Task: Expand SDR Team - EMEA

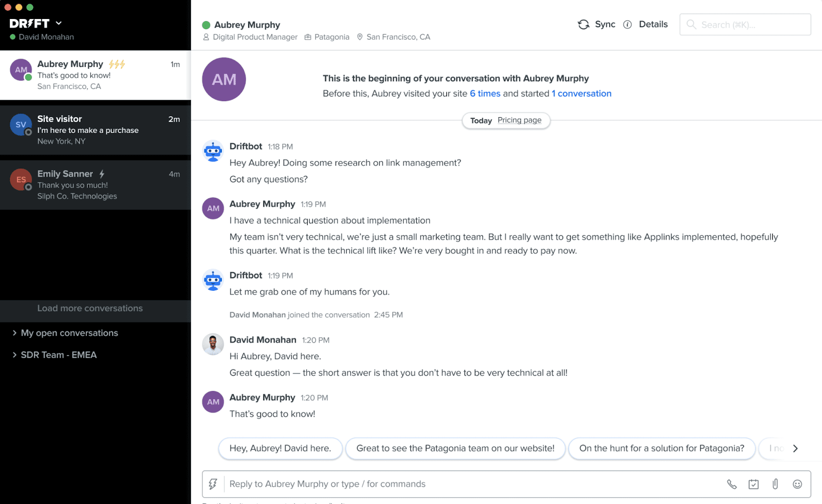Action: 58,354
